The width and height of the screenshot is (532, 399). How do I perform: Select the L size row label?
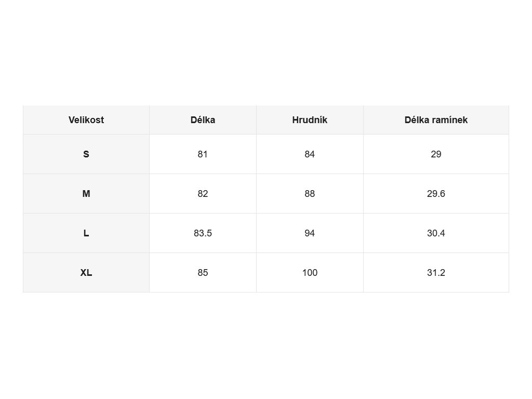coord(86,233)
